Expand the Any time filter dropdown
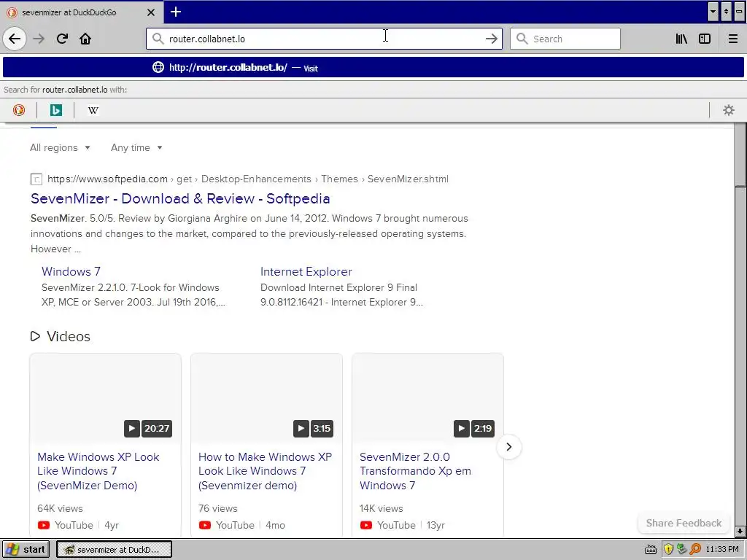Image resolution: width=747 pixels, height=560 pixels. (136, 147)
